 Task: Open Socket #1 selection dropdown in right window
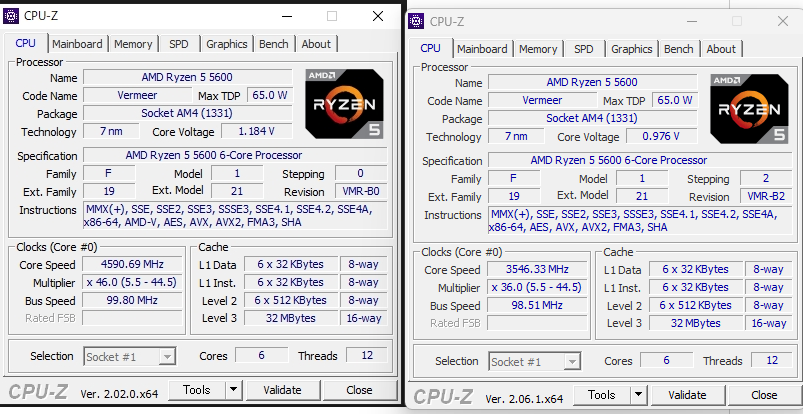point(535,362)
